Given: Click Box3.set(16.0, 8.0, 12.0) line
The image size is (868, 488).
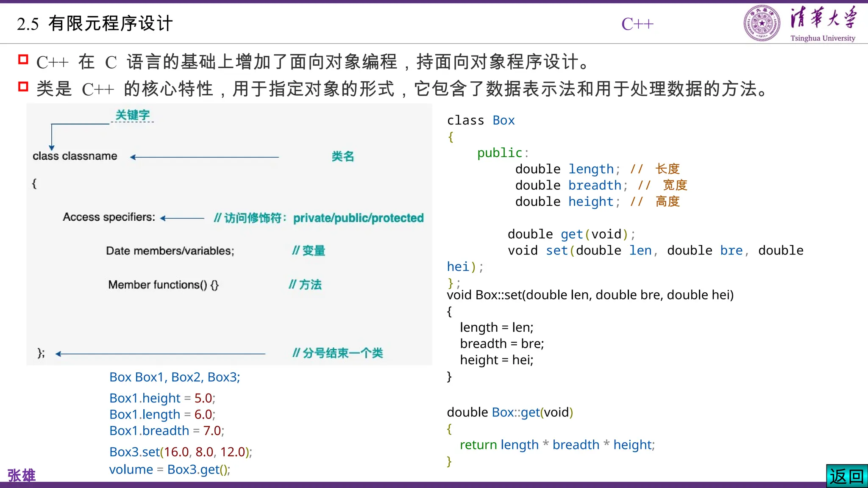Looking at the screenshot, I should [181, 452].
